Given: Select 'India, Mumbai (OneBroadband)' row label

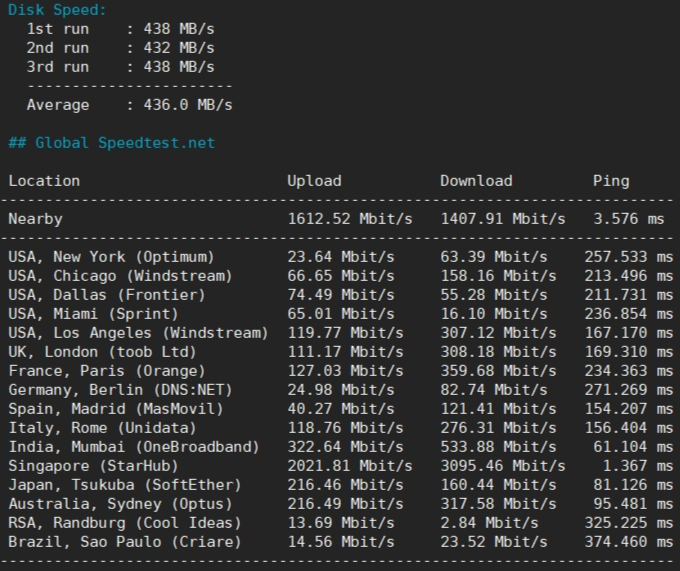Looking at the screenshot, I should 134,447.
